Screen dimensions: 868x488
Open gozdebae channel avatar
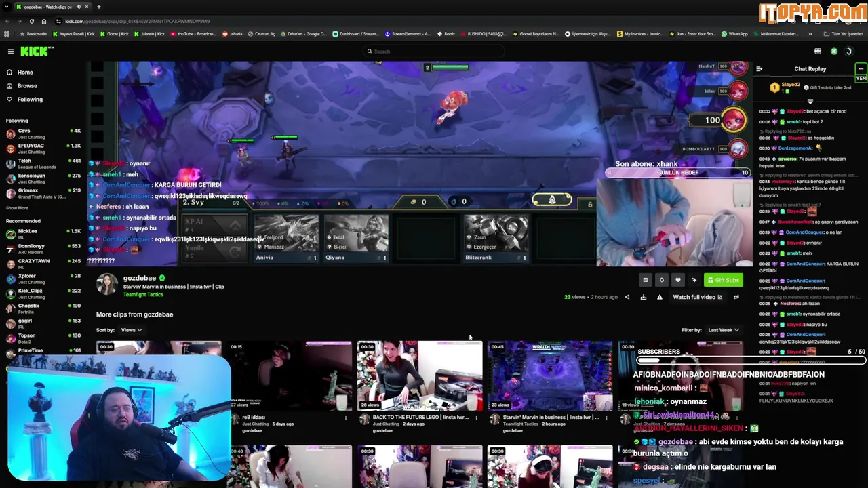pos(106,285)
